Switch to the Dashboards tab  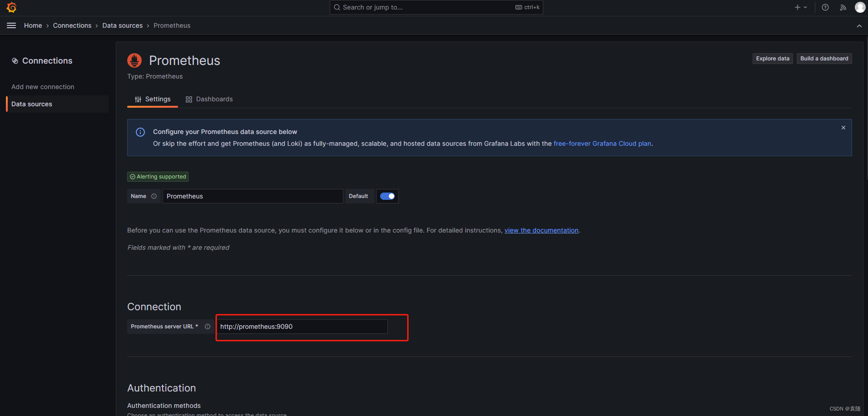pos(209,99)
